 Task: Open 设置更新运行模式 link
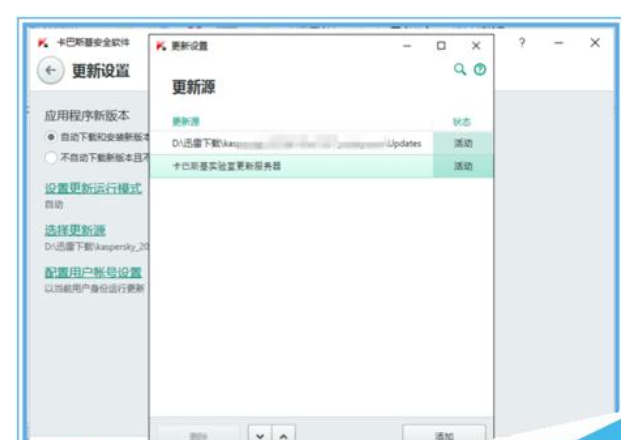pyautogui.click(x=93, y=188)
